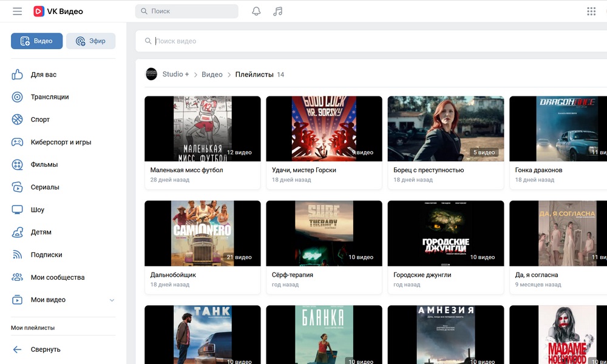
Task: Click the 28 дней назад date
Action: pyautogui.click(x=170, y=180)
